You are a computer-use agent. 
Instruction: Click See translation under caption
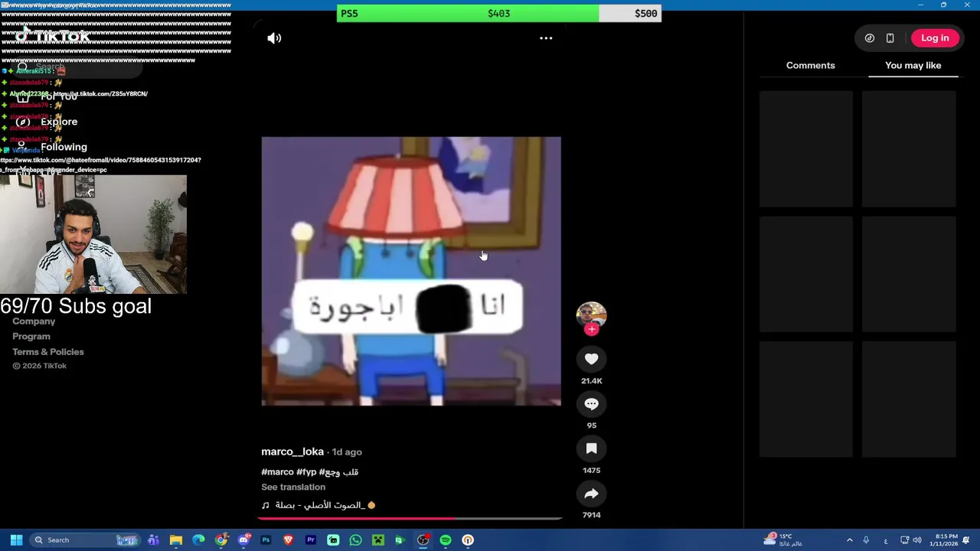293,487
